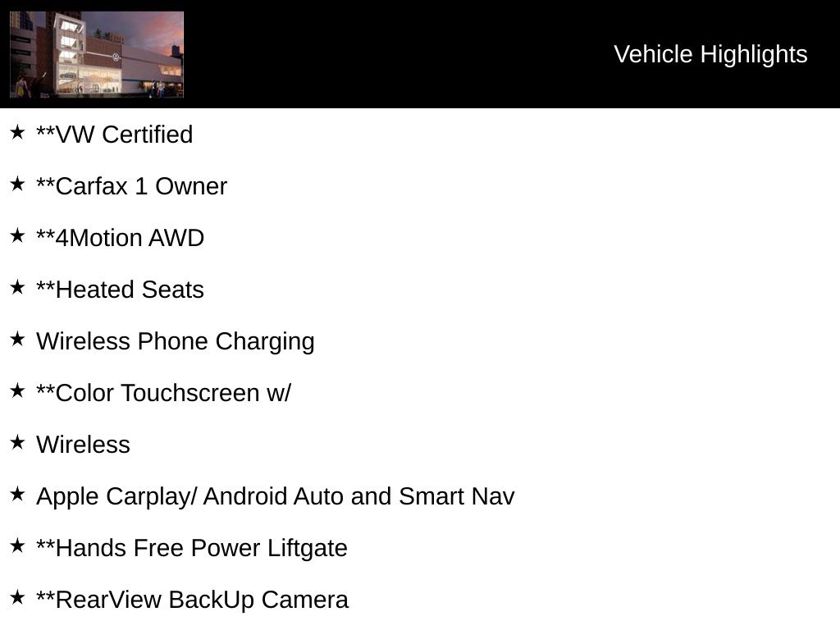Select the star next to Hands Free Power Liftgate

point(17,546)
